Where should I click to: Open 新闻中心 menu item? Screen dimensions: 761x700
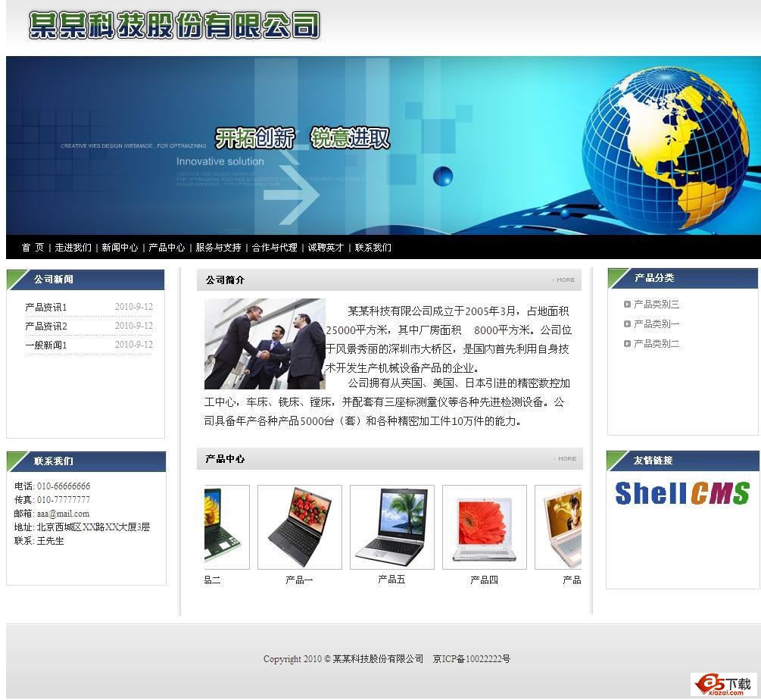(120, 248)
